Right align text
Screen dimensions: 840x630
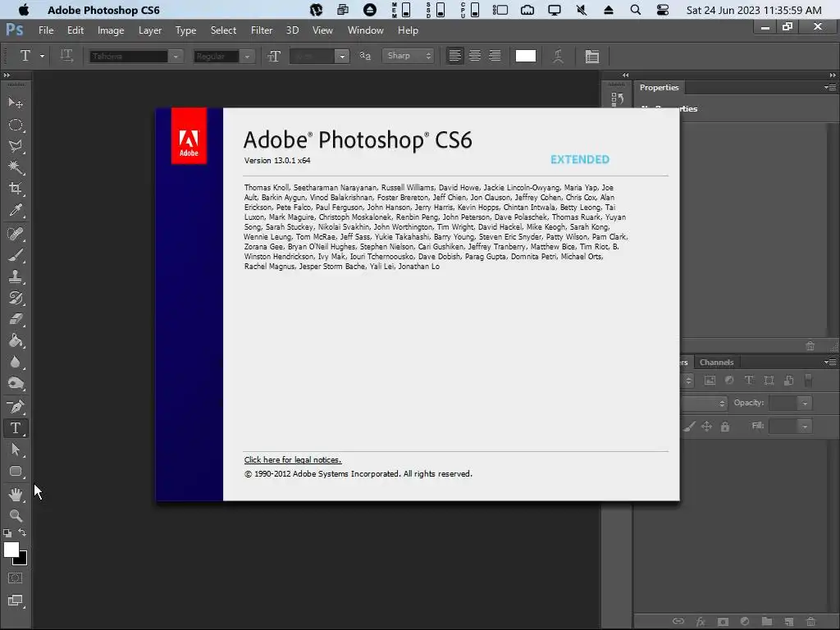coord(495,56)
